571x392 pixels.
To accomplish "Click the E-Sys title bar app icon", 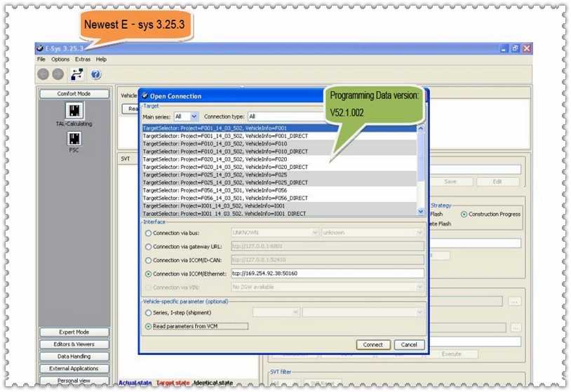I will coord(40,48).
